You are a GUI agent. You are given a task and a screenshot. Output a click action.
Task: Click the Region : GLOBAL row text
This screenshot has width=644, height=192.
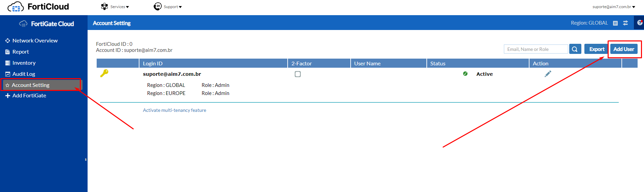(166, 85)
